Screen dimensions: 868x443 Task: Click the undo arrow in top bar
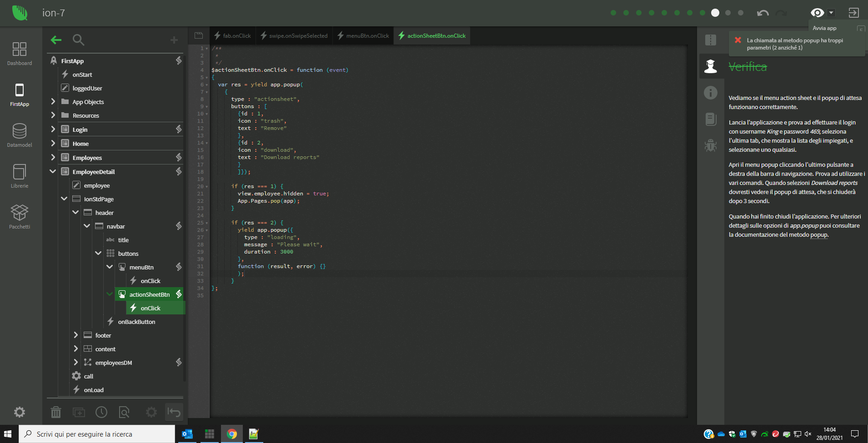tap(763, 13)
